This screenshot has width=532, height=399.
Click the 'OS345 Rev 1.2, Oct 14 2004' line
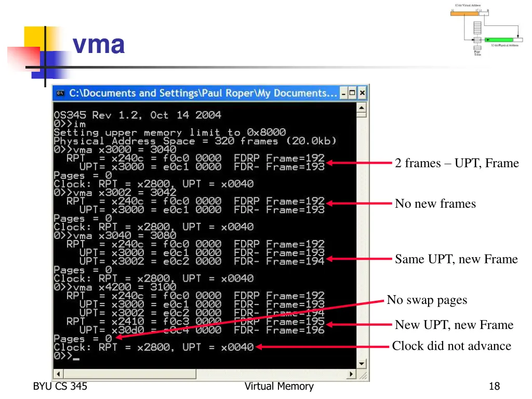[x=137, y=115]
